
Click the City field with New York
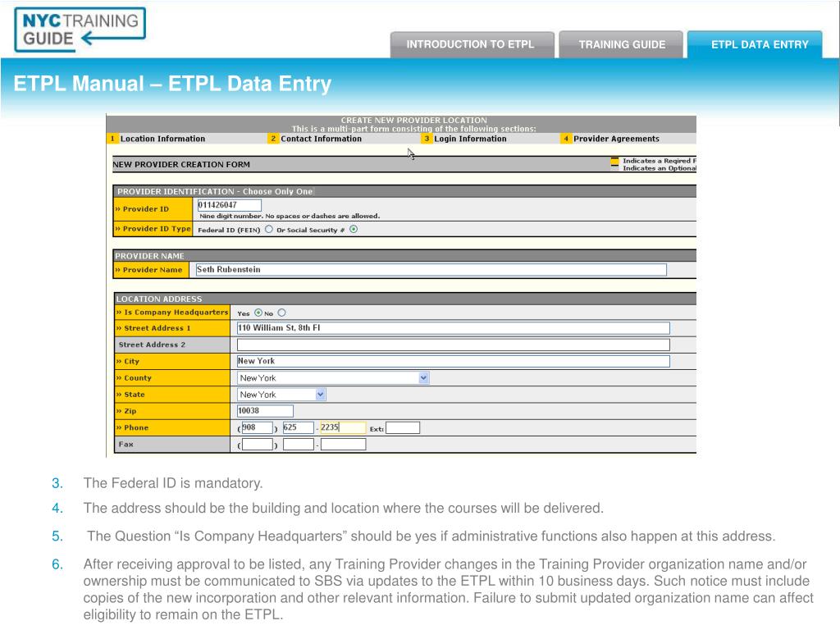point(453,361)
